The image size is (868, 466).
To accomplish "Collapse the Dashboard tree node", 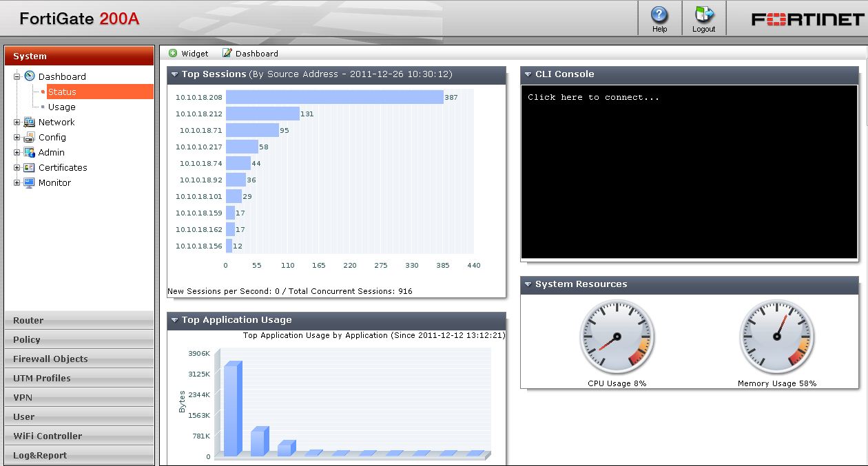I will click(x=17, y=76).
